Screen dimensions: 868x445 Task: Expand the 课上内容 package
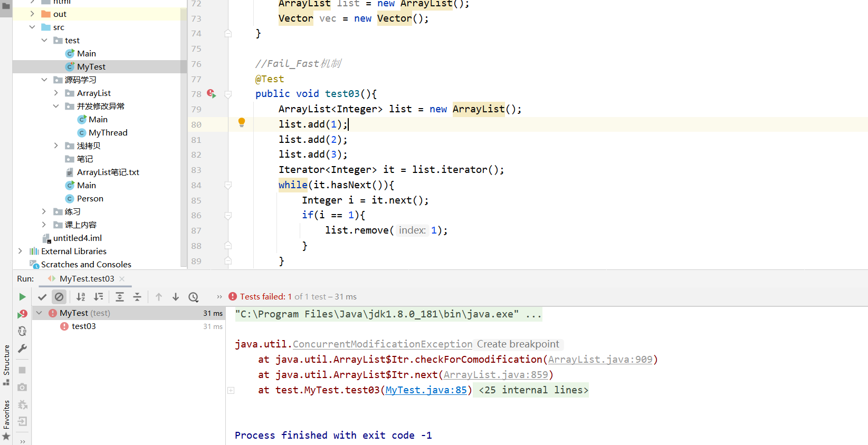(x=44, y=225)
